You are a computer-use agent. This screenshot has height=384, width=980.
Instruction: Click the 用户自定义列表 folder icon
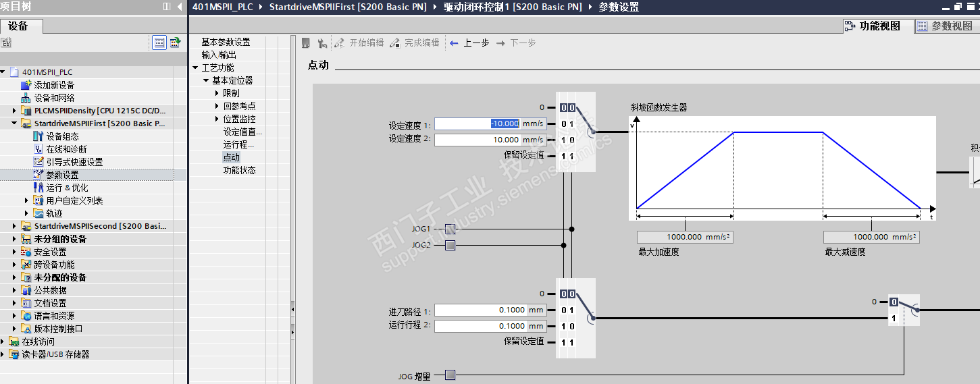(x=38, y=200)
